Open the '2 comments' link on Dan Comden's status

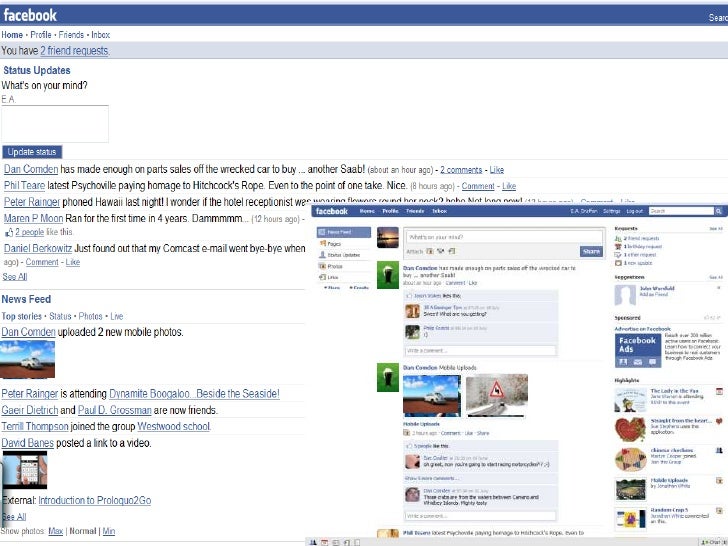click(461, 170)
